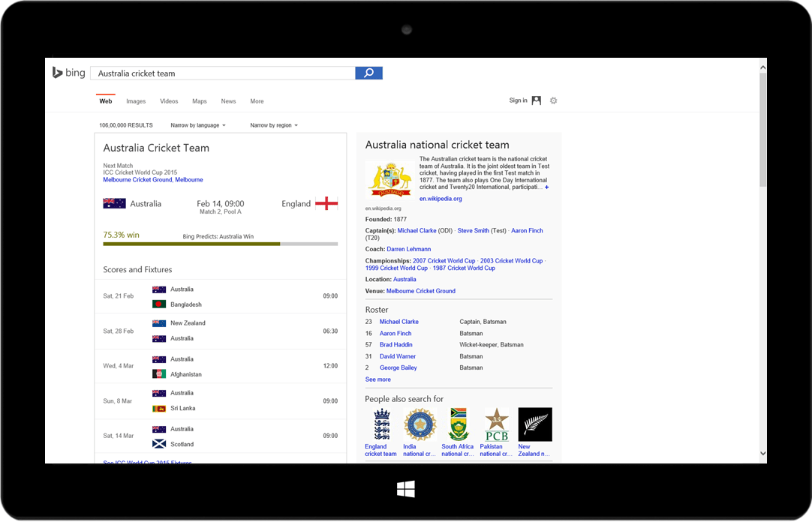Screen dimensions: 812x522
Task: Click the blue search magnifier button
Action: (x=368, y=73)
